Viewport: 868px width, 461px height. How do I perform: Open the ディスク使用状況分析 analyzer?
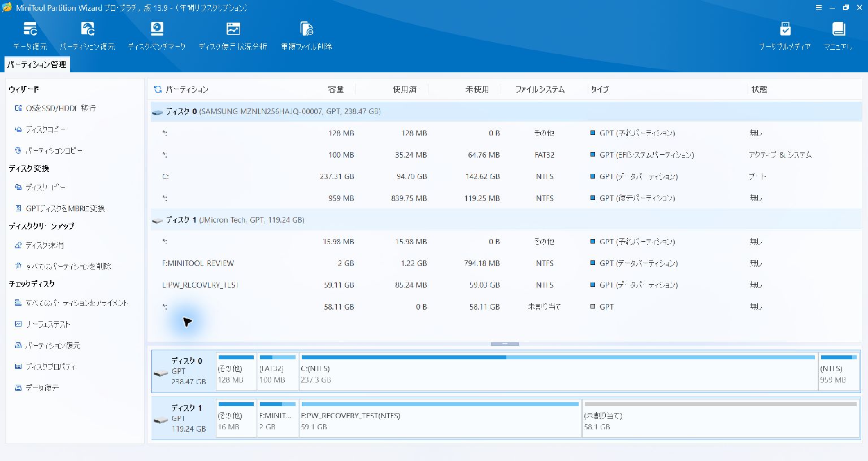coord(233,36)
